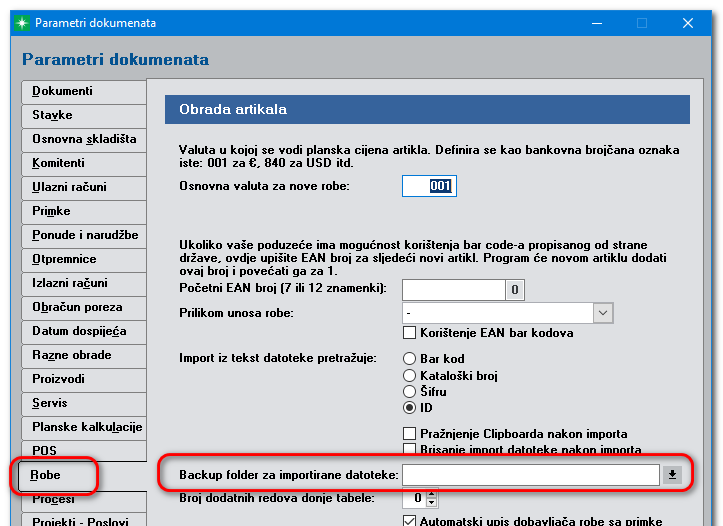Open the Planske kalkulacije tab

(83, 427)
